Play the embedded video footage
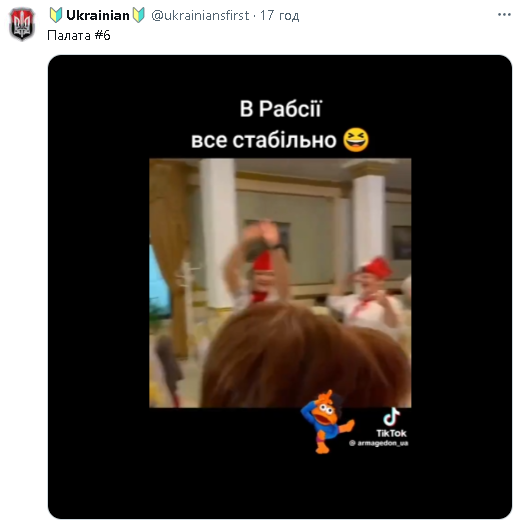 coord(280,283)
